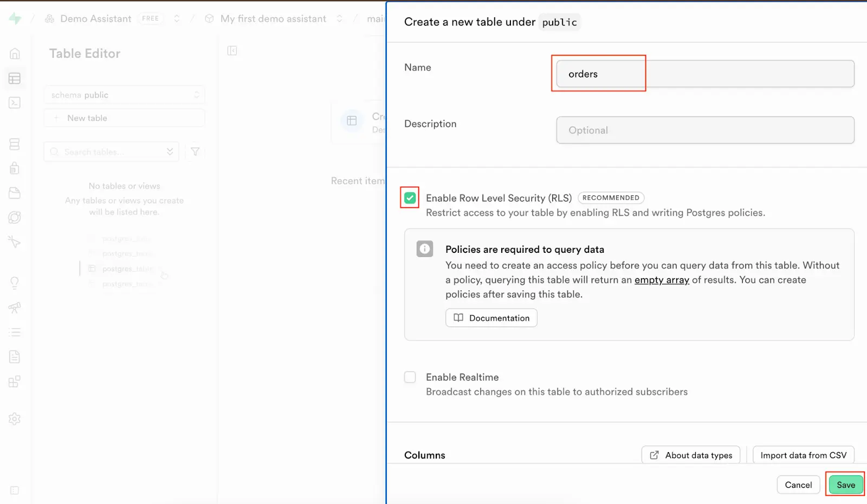Image resolution: width=867 pixels, height=504 pixels.
Task: Open the Advisors lightbulb icon
Action: 15,283
